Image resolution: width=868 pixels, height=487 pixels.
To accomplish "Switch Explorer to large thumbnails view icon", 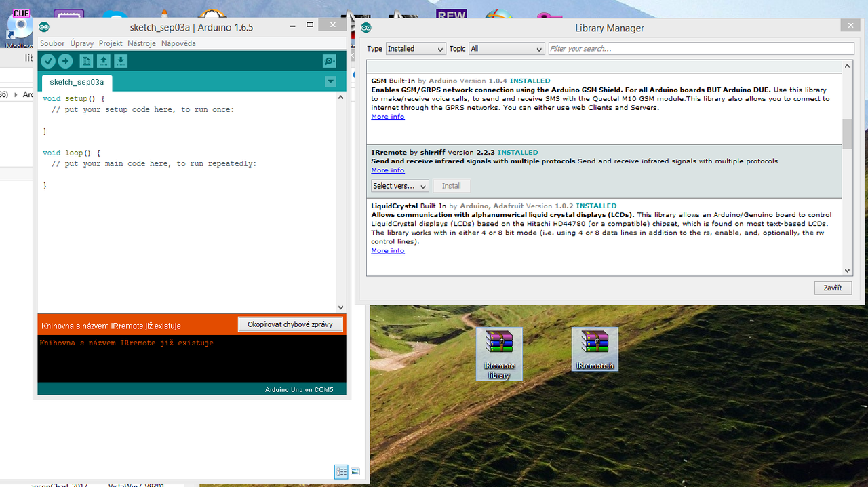I will point(355,471).
